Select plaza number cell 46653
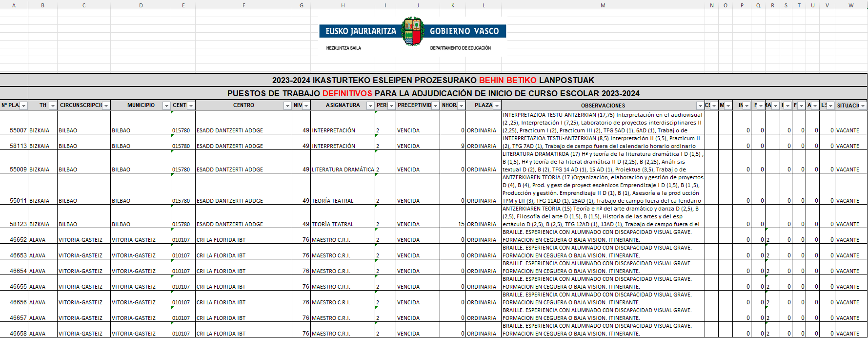 (x=14, y=252)
